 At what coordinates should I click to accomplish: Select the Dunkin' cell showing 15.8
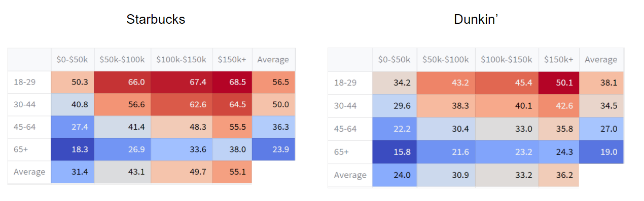click(x=395, y=152)
